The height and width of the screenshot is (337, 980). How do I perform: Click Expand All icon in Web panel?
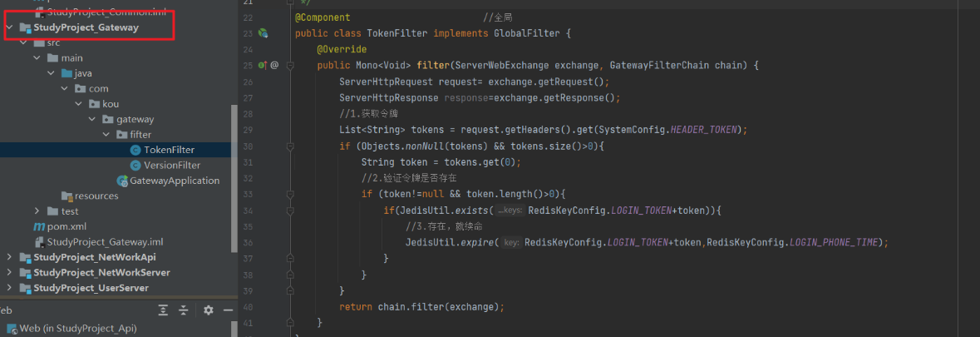pyautogui.click(x=163, y=310)
